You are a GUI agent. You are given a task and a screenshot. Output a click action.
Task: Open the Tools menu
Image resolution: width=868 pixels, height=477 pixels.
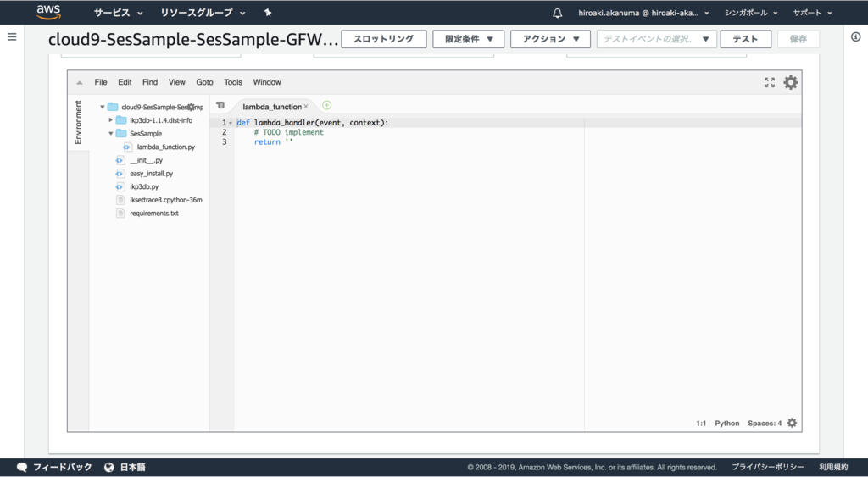(x=233, y=82)
